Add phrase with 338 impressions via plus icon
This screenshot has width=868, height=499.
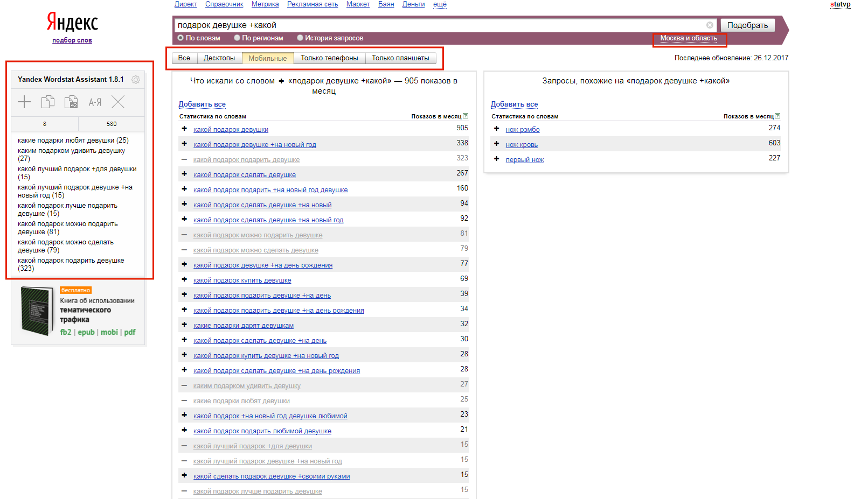(x=184, y=144)
